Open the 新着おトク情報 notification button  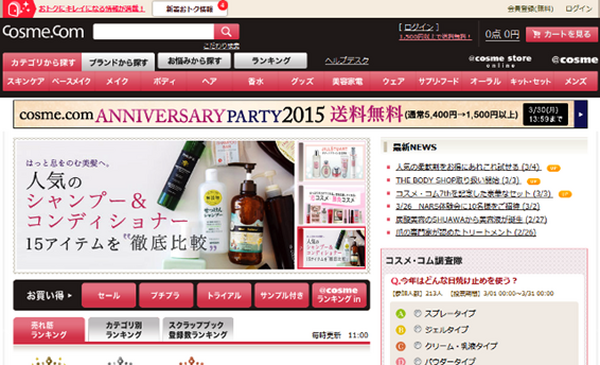190,9
